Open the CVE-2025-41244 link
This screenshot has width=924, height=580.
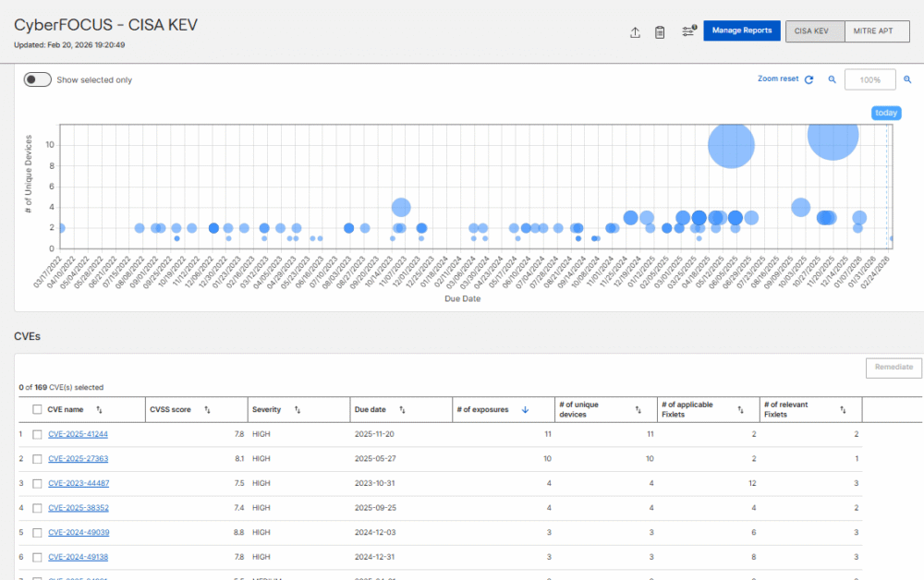pos(79,435)
